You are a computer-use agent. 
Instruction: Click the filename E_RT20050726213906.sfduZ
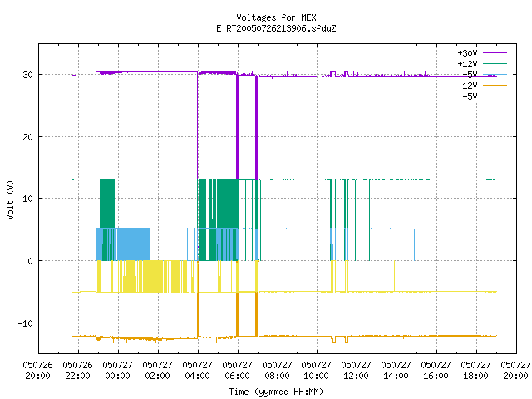click(x=276, y=28)
